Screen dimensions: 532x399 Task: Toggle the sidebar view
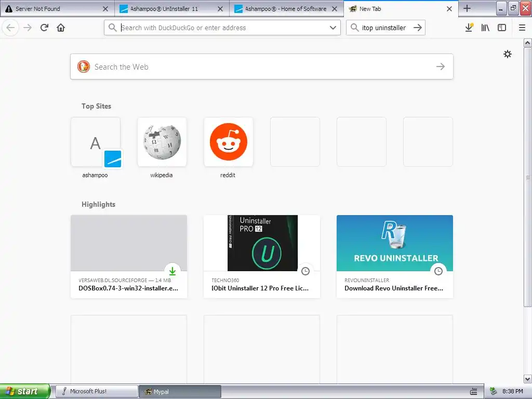click(502, 28)
